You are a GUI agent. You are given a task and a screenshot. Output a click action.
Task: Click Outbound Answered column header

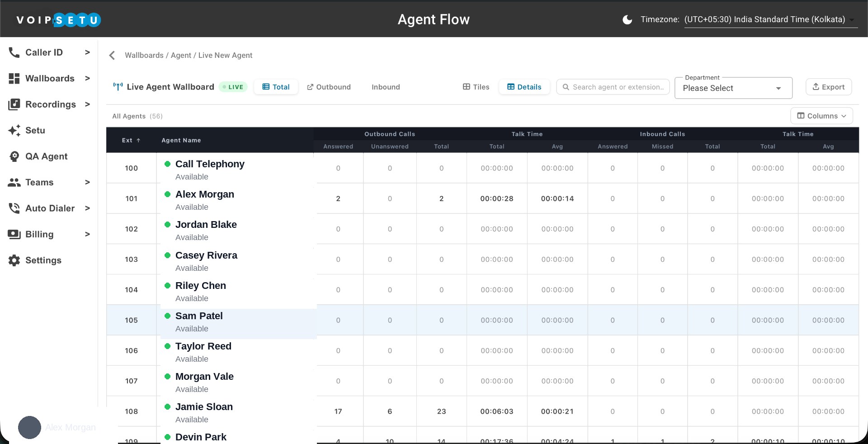tap(338, 146)
